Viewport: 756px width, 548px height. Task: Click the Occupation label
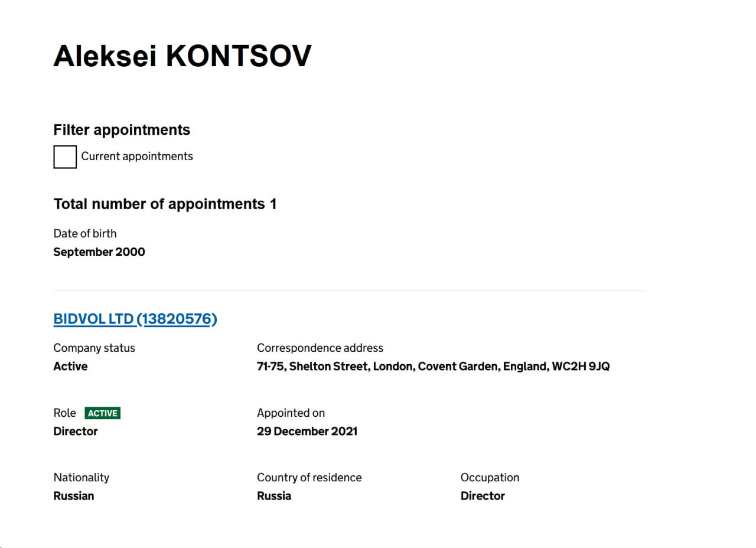[490, 478]
